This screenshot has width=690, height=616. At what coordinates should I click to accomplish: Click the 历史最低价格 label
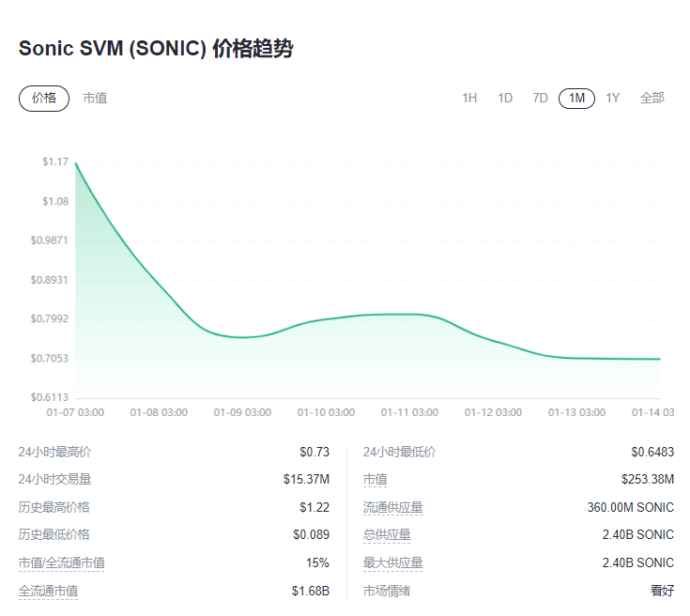(x=54, y=535)
